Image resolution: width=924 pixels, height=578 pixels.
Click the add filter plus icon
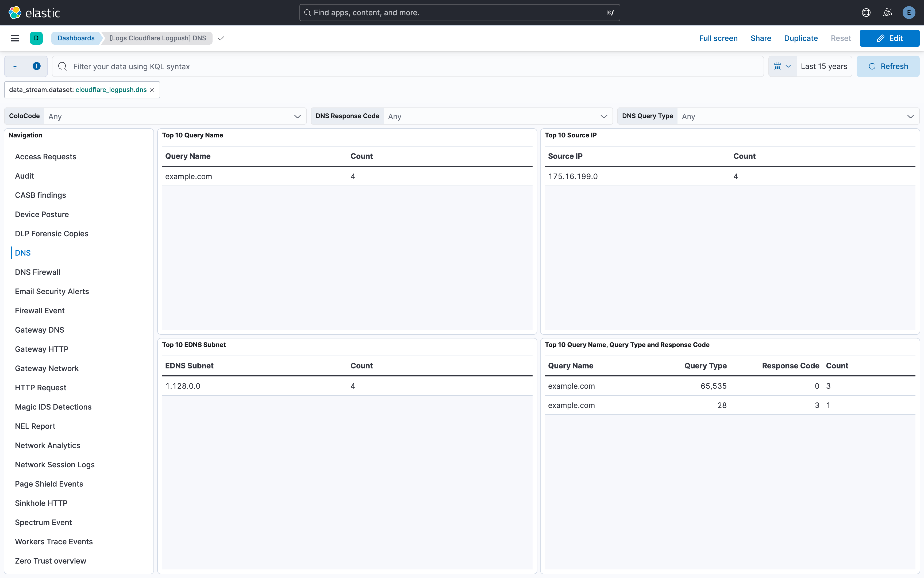(x=37, y=67)
